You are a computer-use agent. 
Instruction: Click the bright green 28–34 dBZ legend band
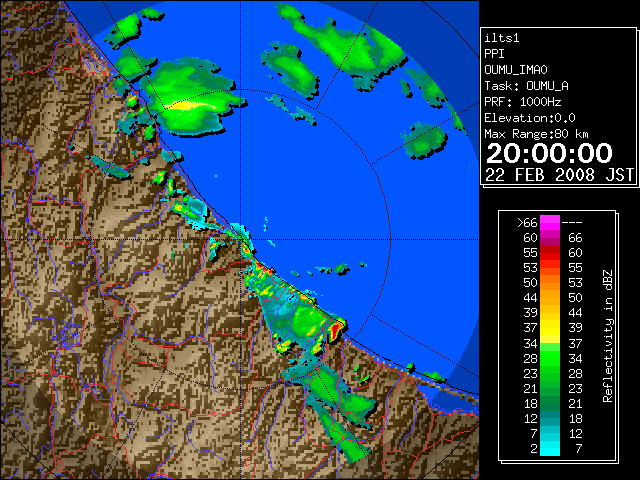(x=550, y=358)
